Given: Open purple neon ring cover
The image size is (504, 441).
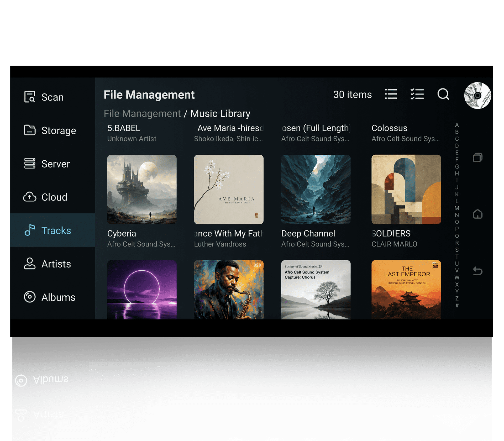Looking at the screenshot, I should coord(142,290).
